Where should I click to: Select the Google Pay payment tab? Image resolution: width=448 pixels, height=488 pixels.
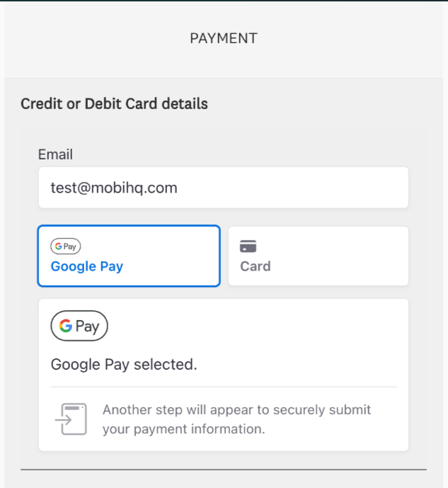click(x=129, y=256)
